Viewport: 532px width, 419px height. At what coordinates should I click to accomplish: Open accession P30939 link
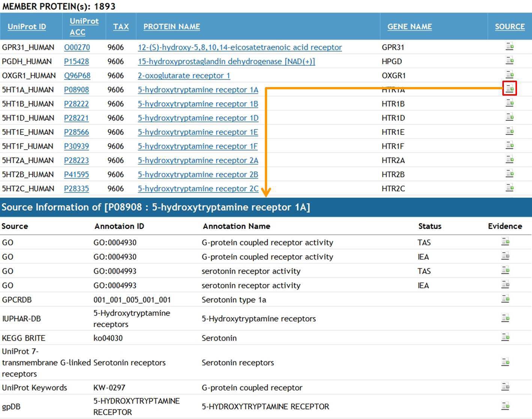point(77,146)
